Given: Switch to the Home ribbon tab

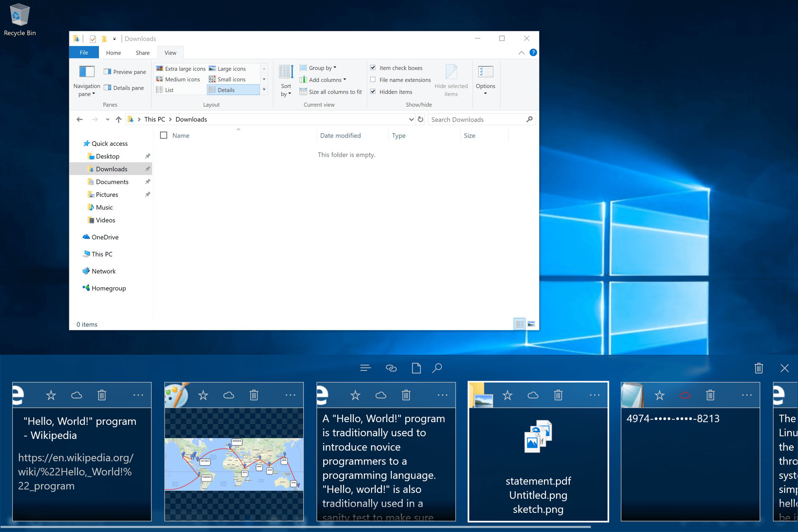Looking at the screenshot, I should pyautogui.click(x=113, y=53).
